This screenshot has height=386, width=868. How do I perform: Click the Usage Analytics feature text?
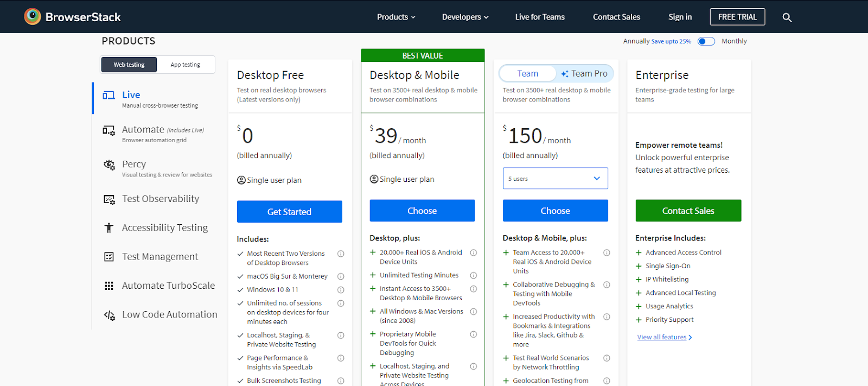click(x=669, y=306)
